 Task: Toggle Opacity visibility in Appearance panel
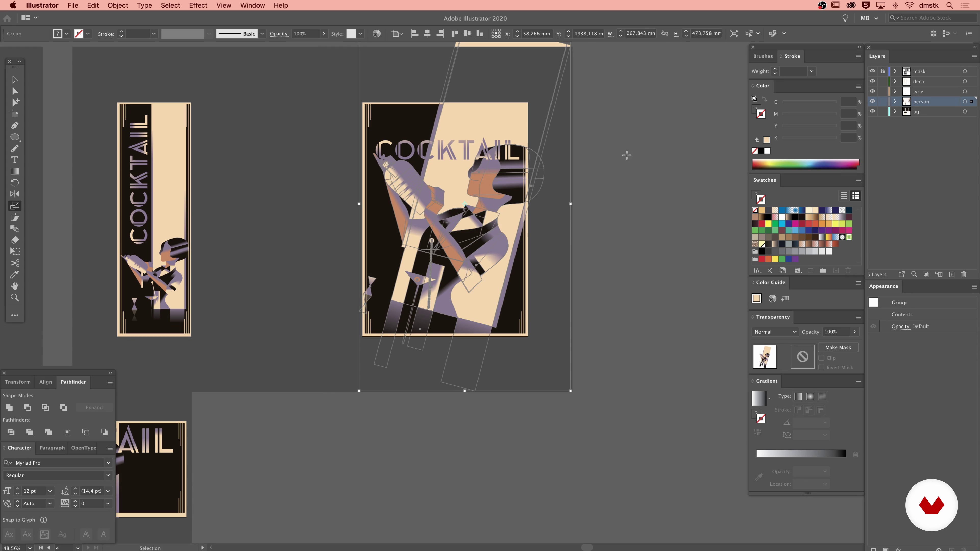(873, 326)
